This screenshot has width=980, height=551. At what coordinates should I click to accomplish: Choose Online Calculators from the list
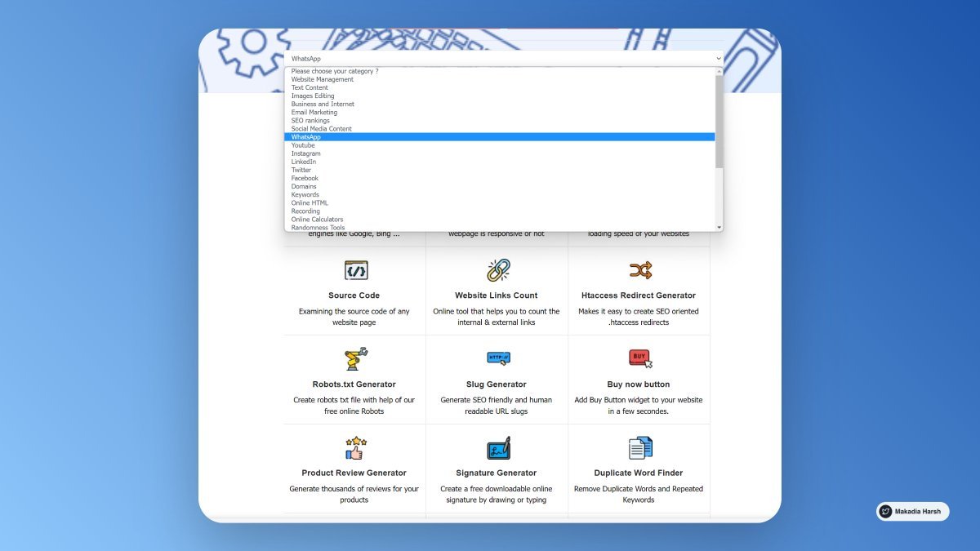pos(317,220)
